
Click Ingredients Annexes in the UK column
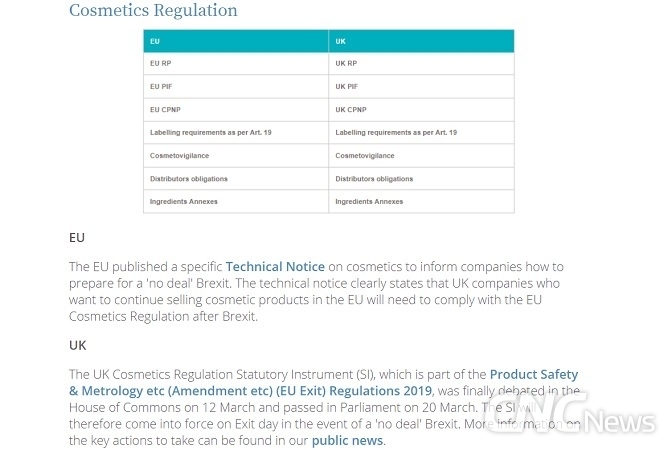click(421, 202)
